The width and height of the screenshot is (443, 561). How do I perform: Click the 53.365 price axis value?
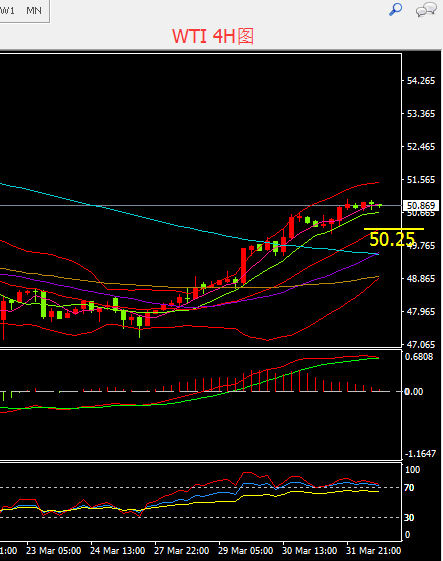[421, 113]
